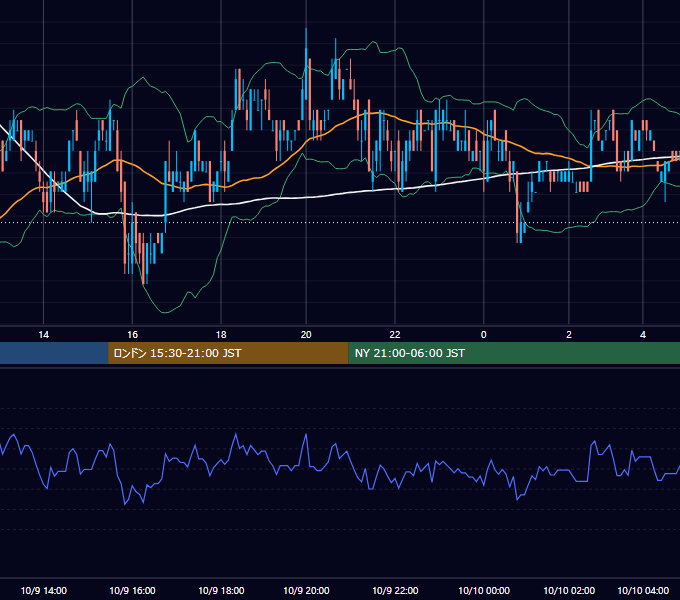Click hour label 0 under price chart
The image size is (680, 600).
(x=484, y=335)
